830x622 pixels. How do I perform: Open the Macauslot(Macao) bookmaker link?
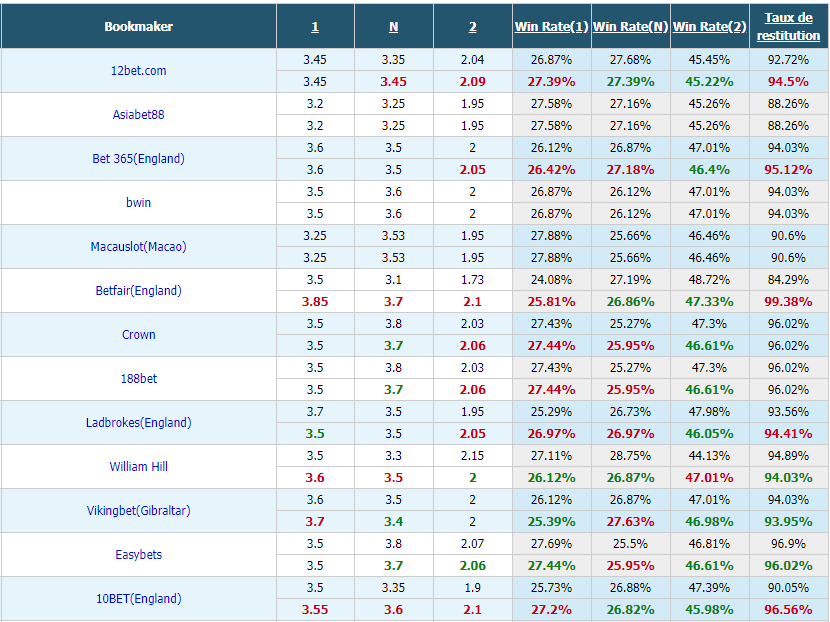tap(139, 246)
